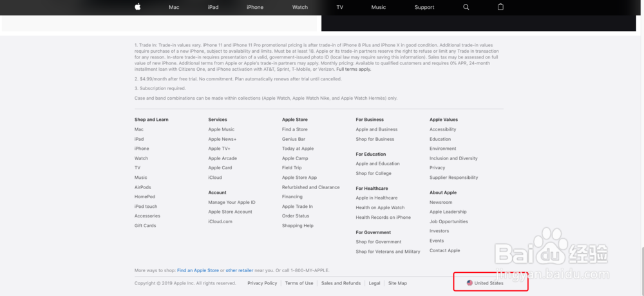Open Apple Store Account link
The width and height of the screenshot is (644, 296).
click(x=230, y=212)
